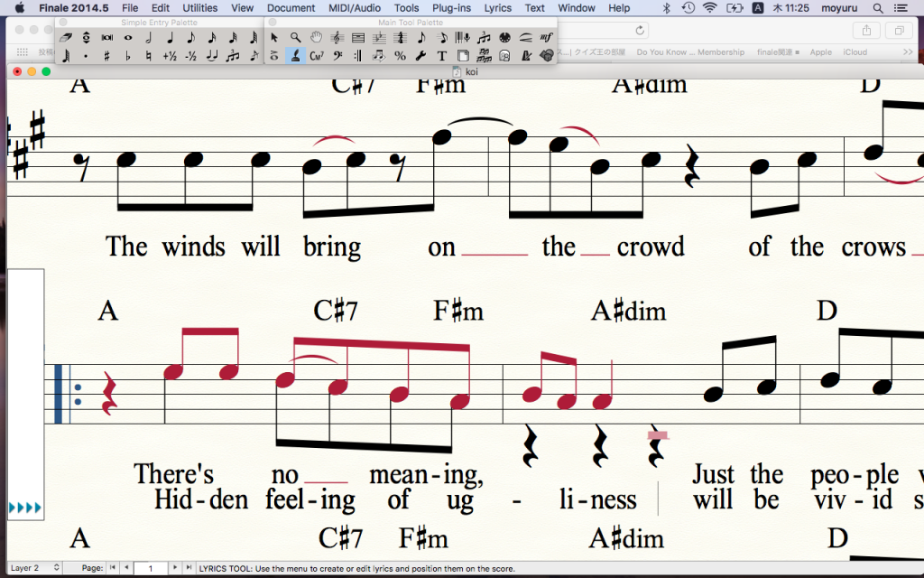Select the Tuplet tool in Main Tool Palette
This screenshot has width=924, height=578.
pos(484,38)
